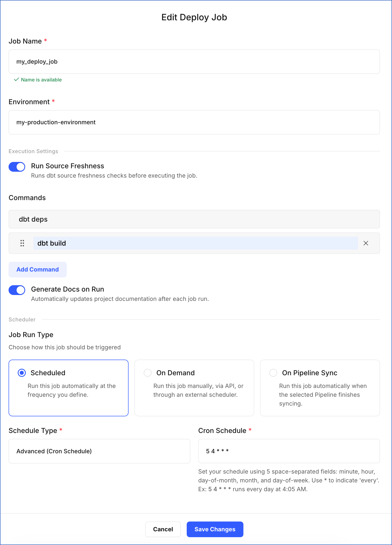This screenshot has width=392, height=545.
Task: Click the Commands heading
Action: pyautogui.click(x=27, y=198)
